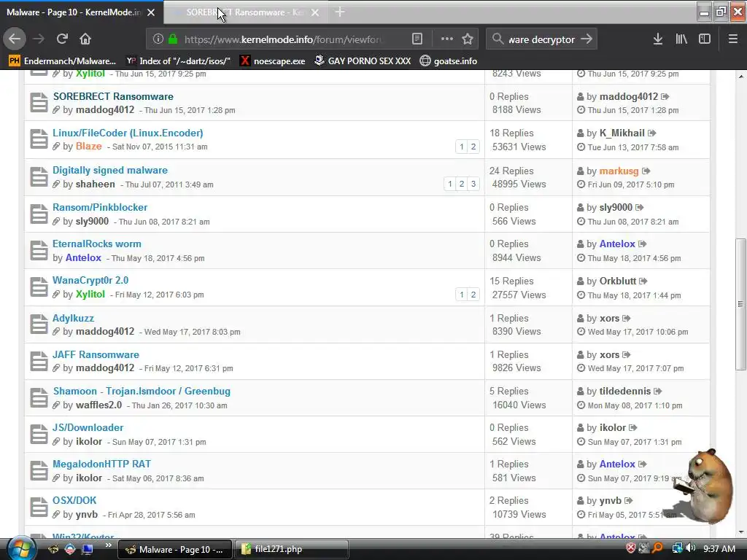
Task: Toggle the sidebar view icon
Action: click(x=705, y=39)
